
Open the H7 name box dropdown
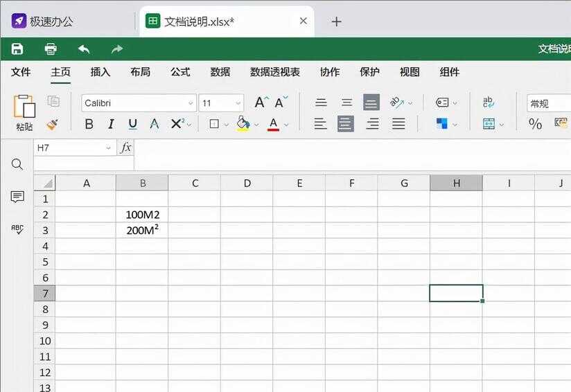108,148
